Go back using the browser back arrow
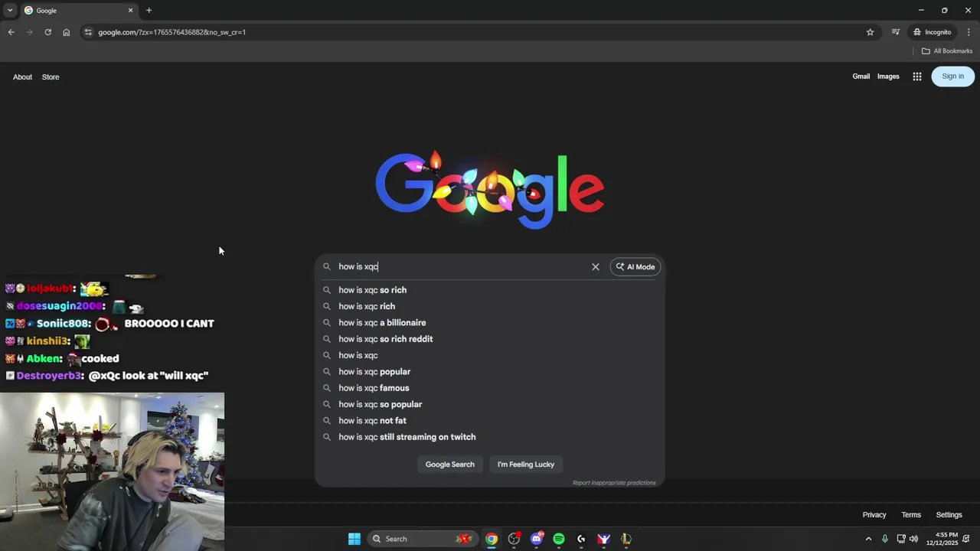Screen dimensions: 980x551 pos(11,32)
